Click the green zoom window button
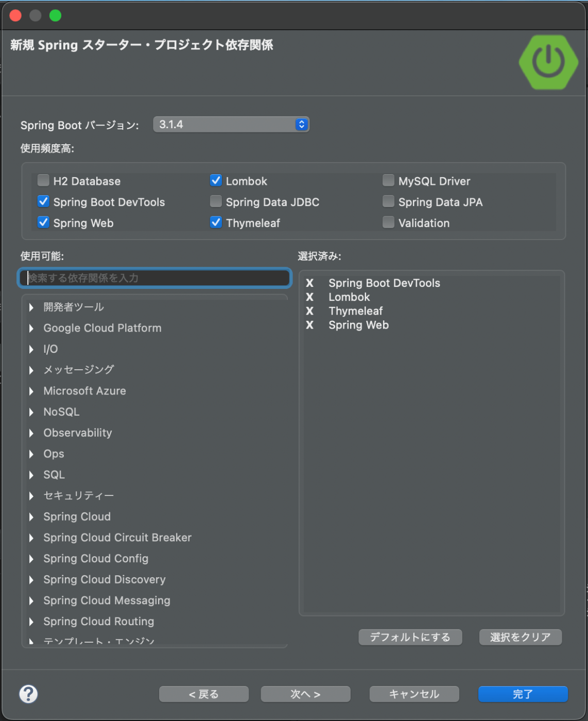 pyautogui.click(x=55, y=15)
